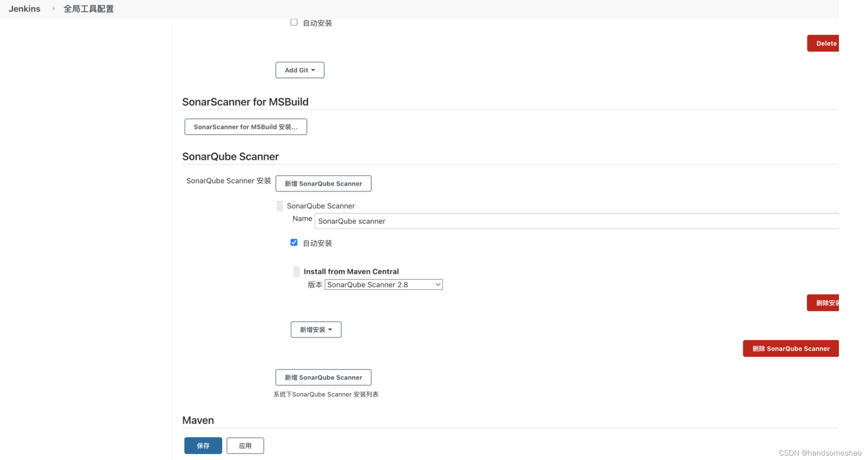
Task: Click the SonarScanner for MSBuild heading
Action: [245, 102]
